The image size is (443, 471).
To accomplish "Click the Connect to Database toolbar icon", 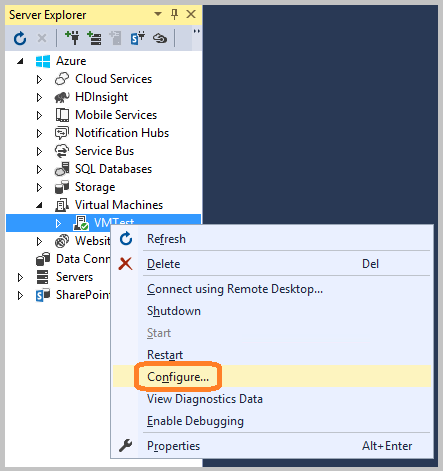I will coord(72,38).
